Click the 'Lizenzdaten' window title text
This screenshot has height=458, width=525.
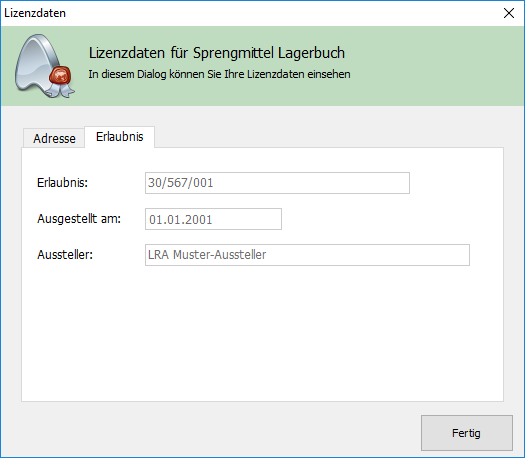tap(35, 13)
